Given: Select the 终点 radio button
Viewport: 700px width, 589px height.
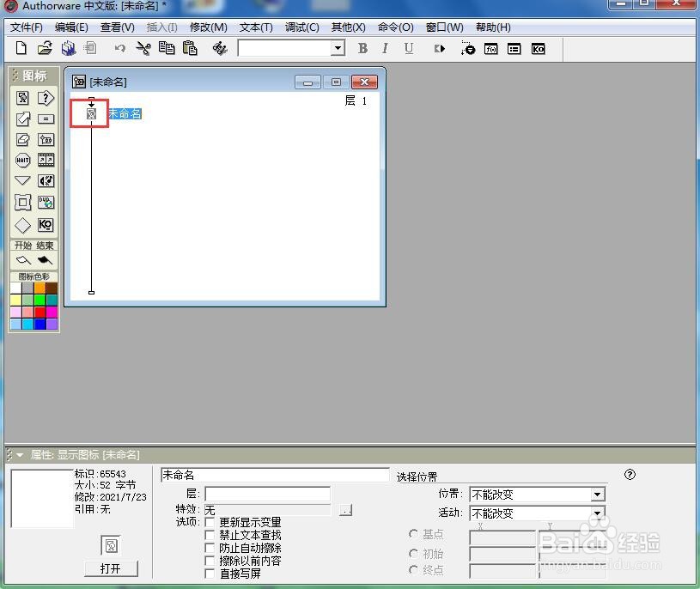Looking at the screenshot, I should pyautogui.click(x=413, y=570).
